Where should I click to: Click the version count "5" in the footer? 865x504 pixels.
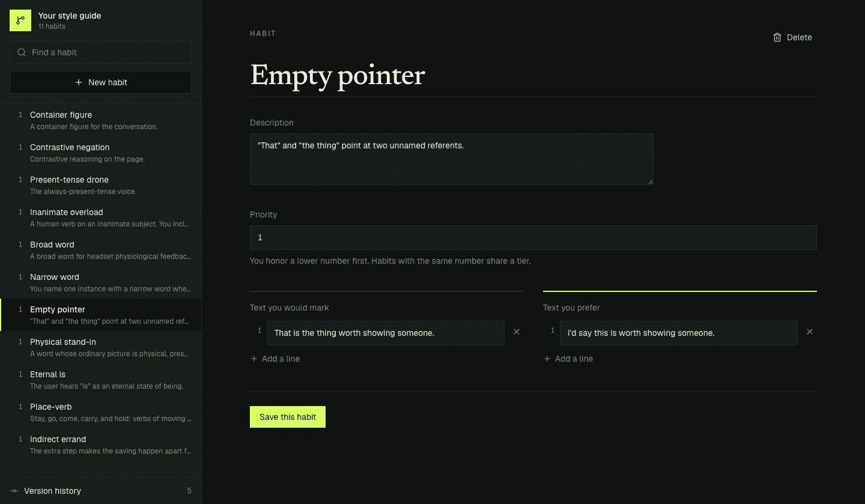pos(189,491)
